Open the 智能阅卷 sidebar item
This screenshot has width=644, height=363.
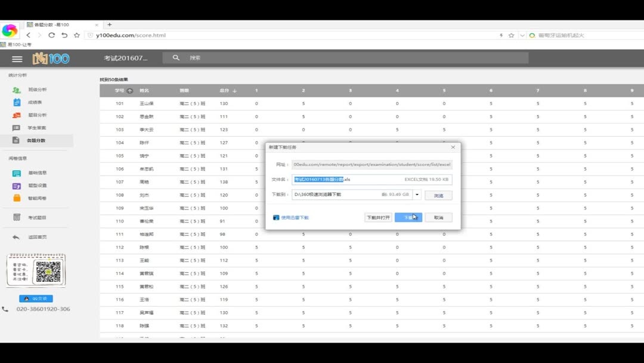[30, 198]
